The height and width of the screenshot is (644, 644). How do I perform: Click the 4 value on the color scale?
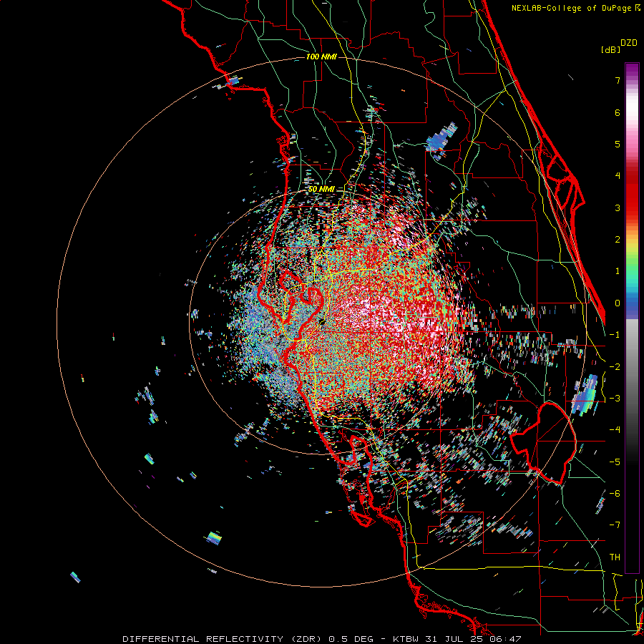tap(618, 176)
